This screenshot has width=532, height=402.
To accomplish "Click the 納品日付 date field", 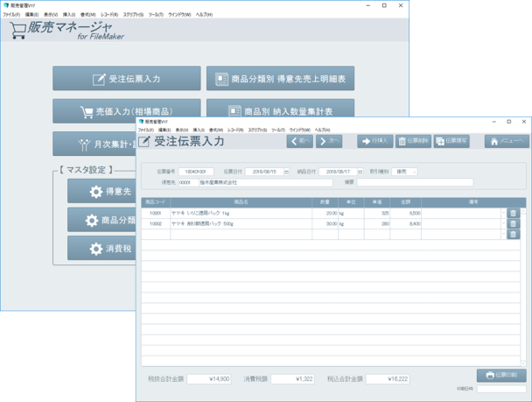I will tap(338, 172).
